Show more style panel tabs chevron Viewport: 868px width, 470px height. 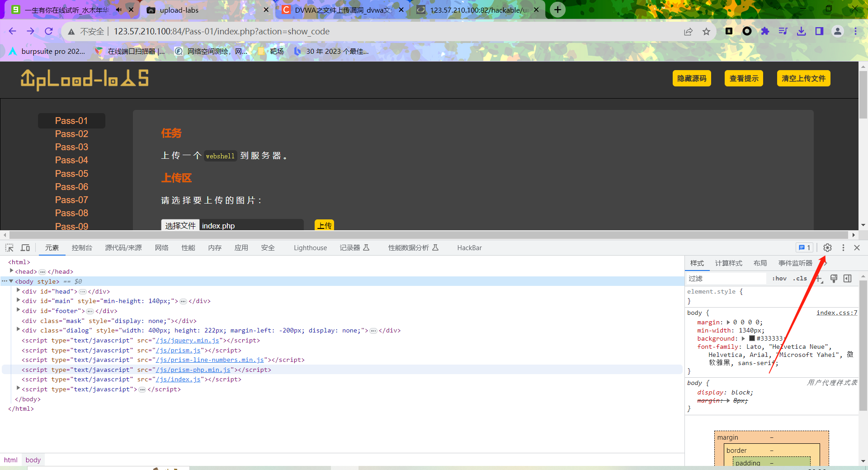point(826,263)
